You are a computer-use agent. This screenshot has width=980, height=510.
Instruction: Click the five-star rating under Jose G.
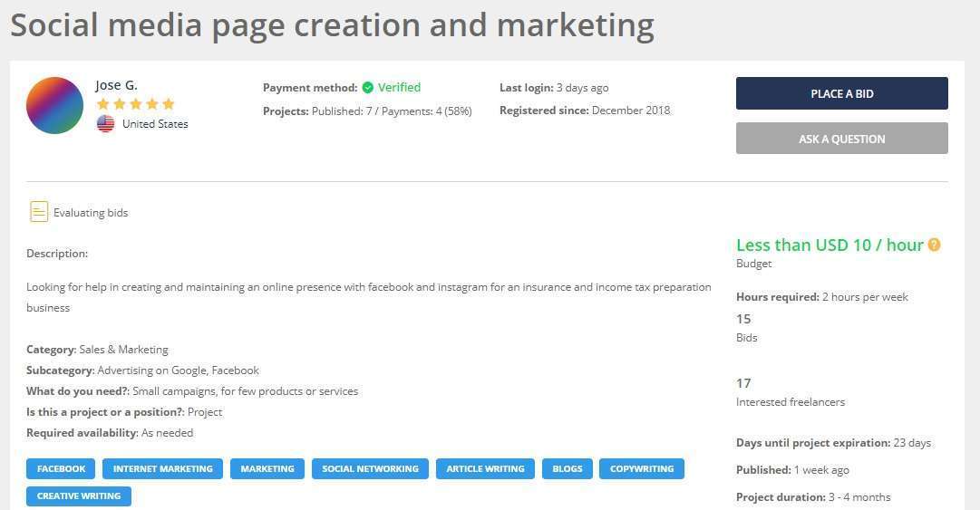tap(135, 104)
